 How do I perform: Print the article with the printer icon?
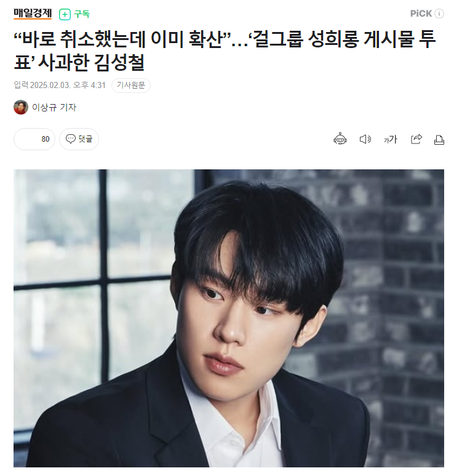point(439,140)
